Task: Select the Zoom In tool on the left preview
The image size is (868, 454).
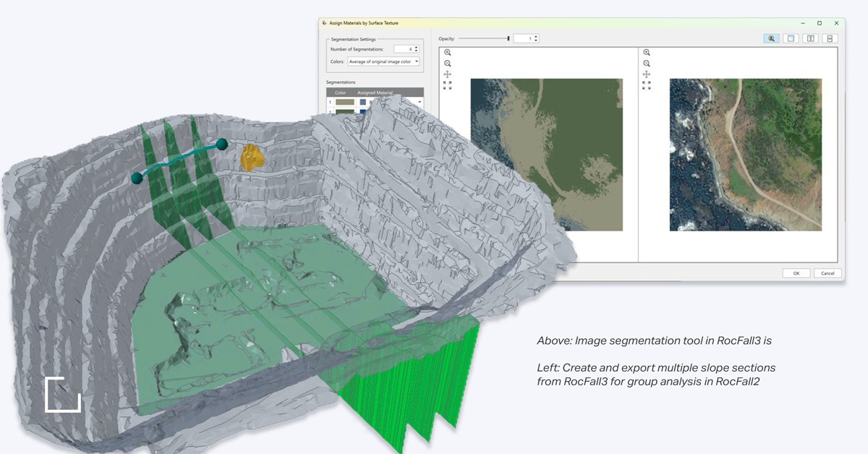Action: pyautogui.click(x=448, y=51)
